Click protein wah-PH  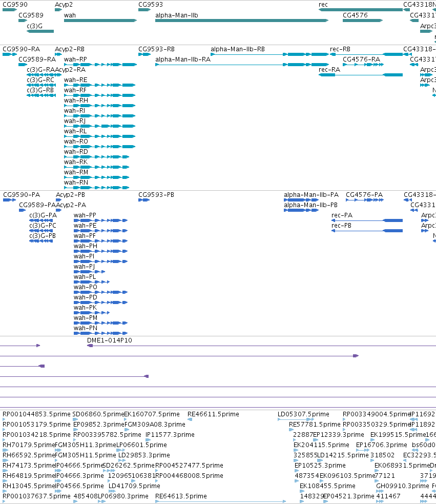pos(100,251)
